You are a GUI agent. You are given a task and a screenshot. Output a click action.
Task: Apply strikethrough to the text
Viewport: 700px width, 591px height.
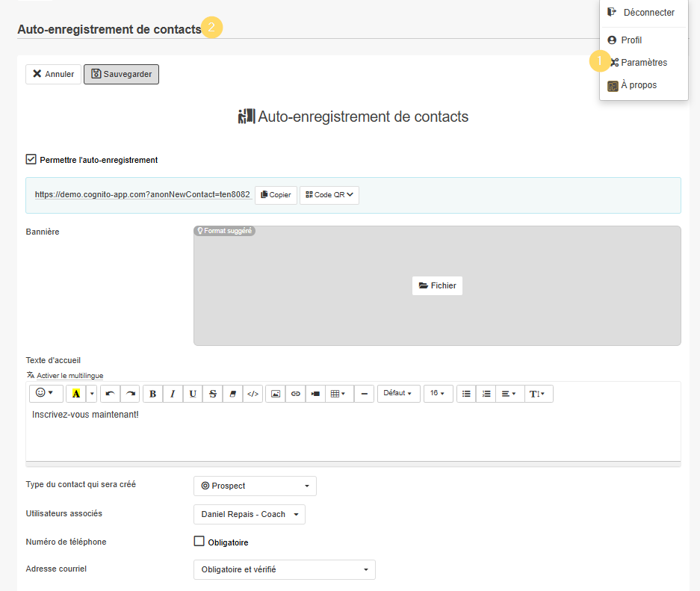click(x=213, y=394)
